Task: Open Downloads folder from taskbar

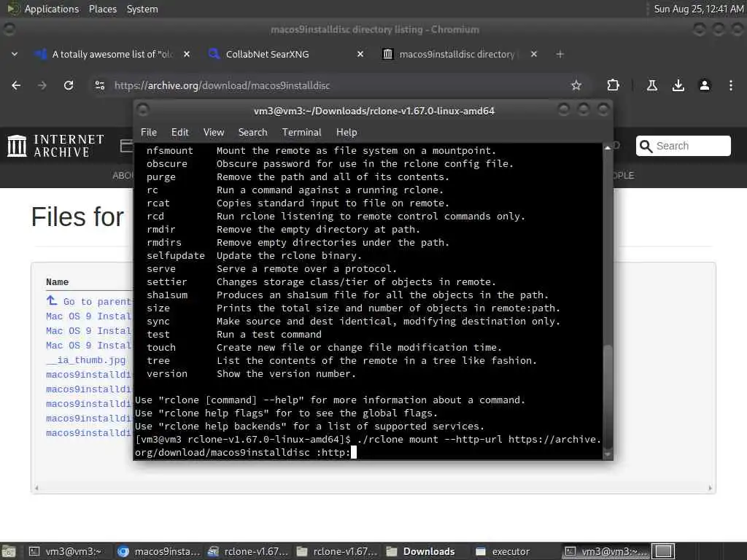Action: click(x=420, y=551)
